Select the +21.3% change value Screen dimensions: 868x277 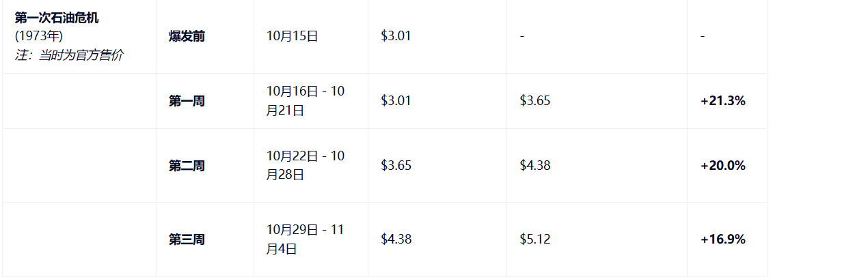[722, 101]
